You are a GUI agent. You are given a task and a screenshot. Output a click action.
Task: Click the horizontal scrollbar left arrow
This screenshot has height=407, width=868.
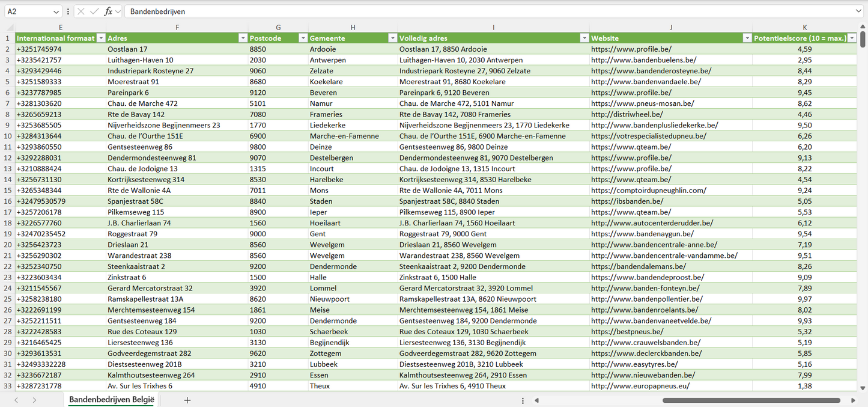[536, 400]
